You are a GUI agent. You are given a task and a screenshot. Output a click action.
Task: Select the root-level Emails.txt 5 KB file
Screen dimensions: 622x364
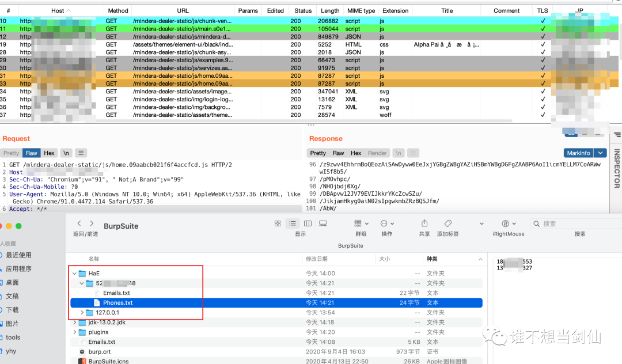coord(276,342)
